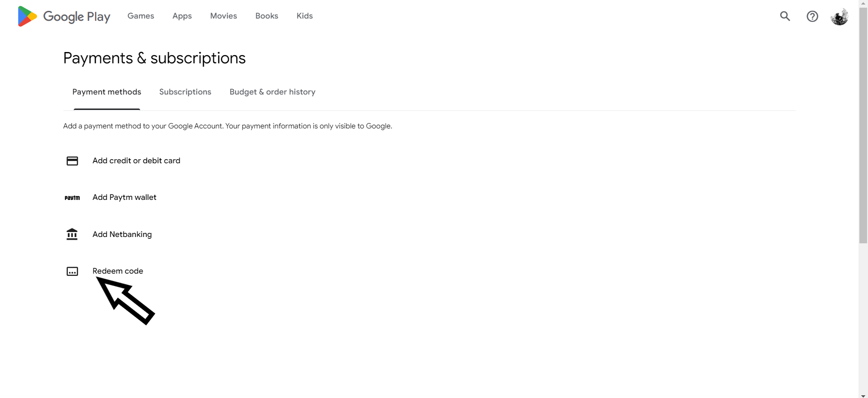
Task: Go to the Games section
Action: 141,16
